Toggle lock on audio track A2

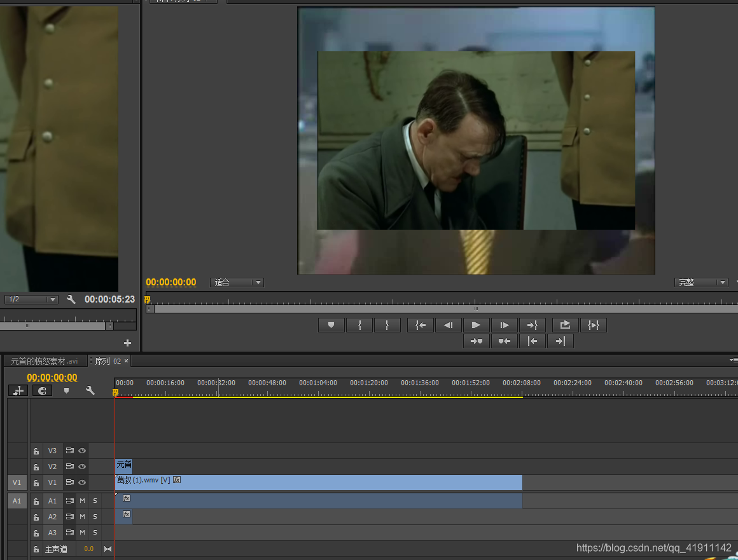point(36,517)
